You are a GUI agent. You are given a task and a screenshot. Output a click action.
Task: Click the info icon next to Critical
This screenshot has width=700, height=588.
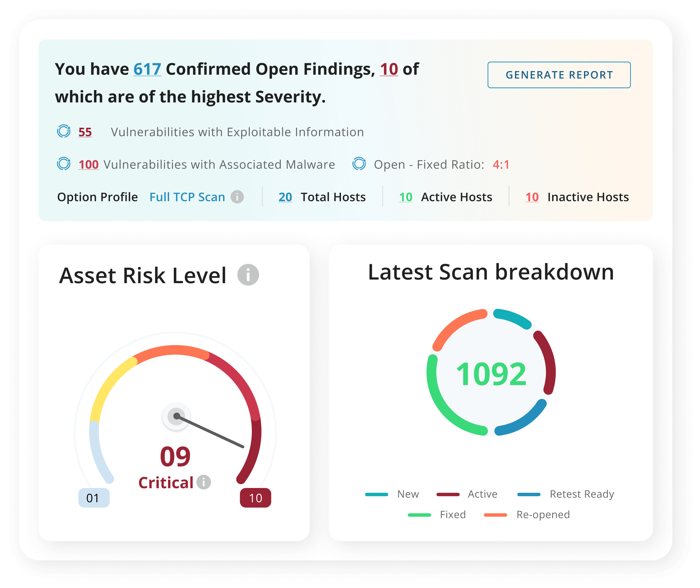coord(204,482)
